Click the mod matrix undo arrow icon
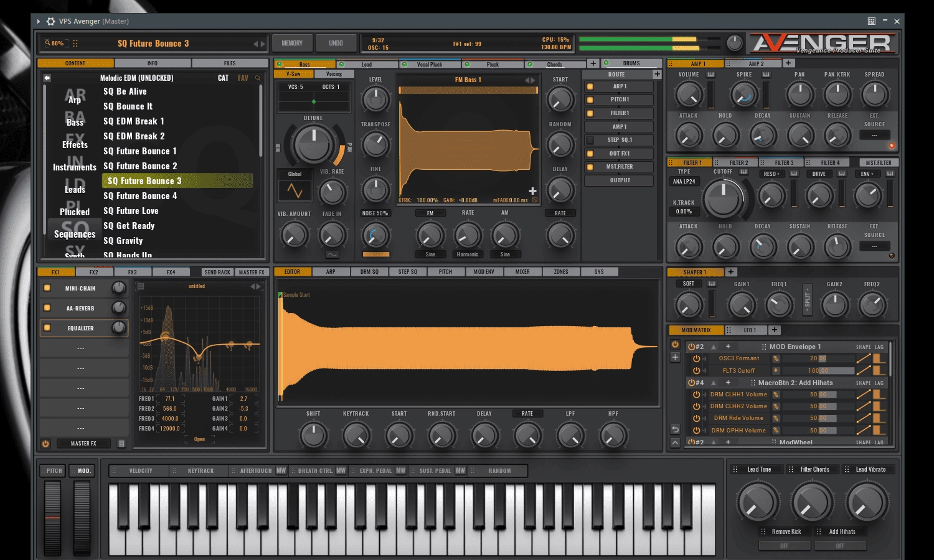The image size is (934, 560). click(675, 429)
